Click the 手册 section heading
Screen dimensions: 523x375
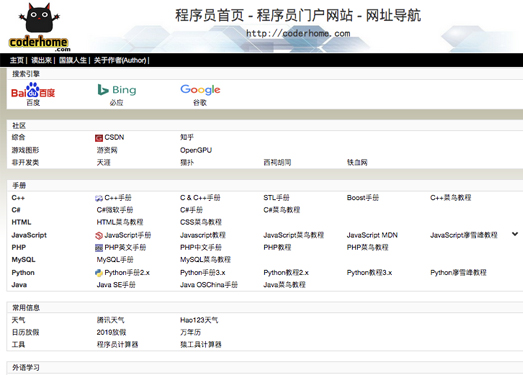[19, 185]
